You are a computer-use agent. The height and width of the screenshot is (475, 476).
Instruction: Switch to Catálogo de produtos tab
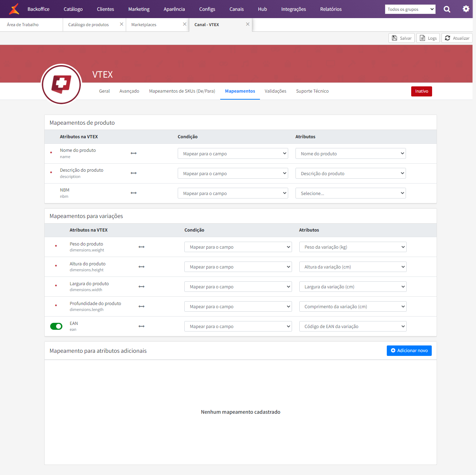pyautogui.click(x=89, y=25)
